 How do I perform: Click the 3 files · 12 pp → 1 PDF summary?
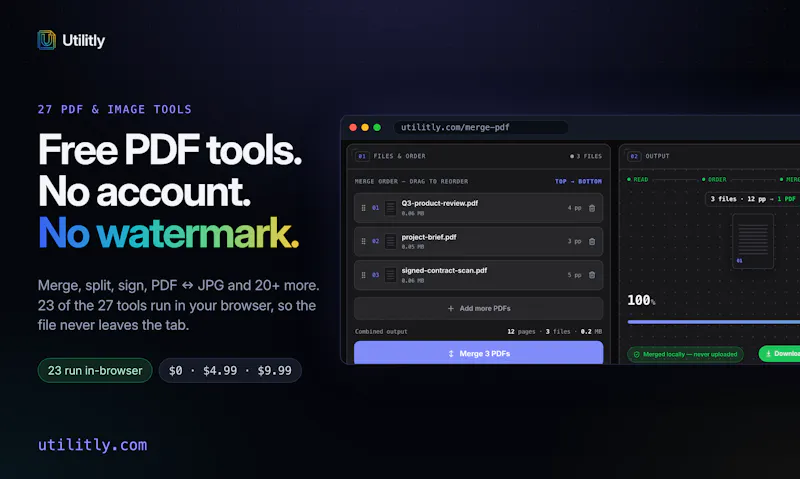(753, 199)
